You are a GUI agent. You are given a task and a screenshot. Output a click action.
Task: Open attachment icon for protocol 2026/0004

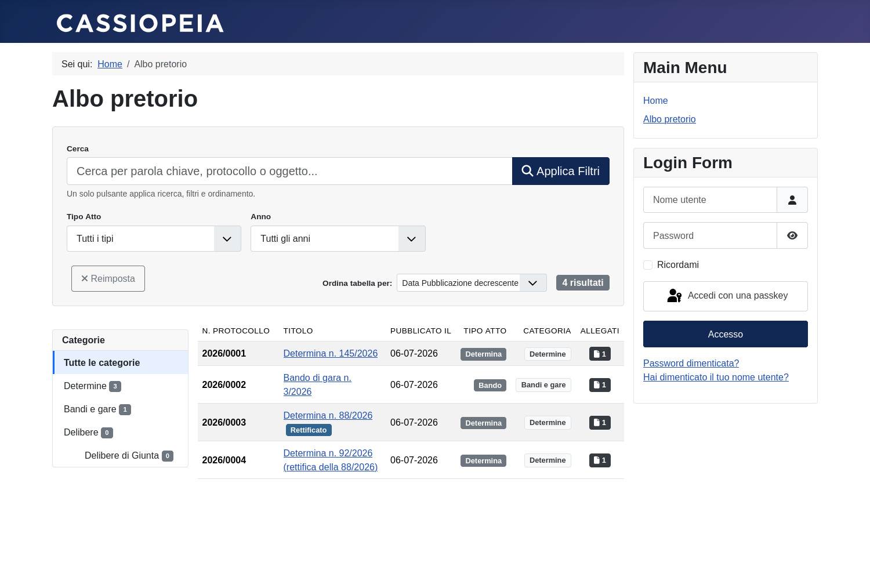[600, 460]
